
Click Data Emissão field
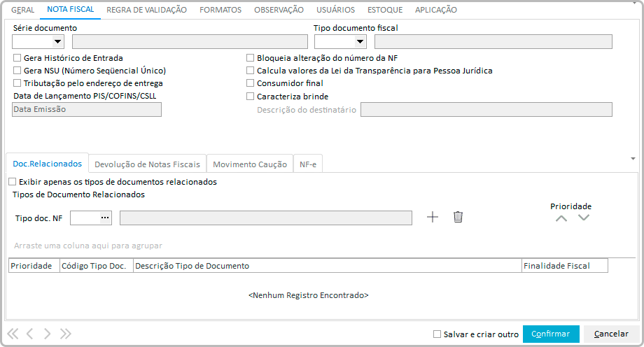pyautogui.click(x=87, y=109)
